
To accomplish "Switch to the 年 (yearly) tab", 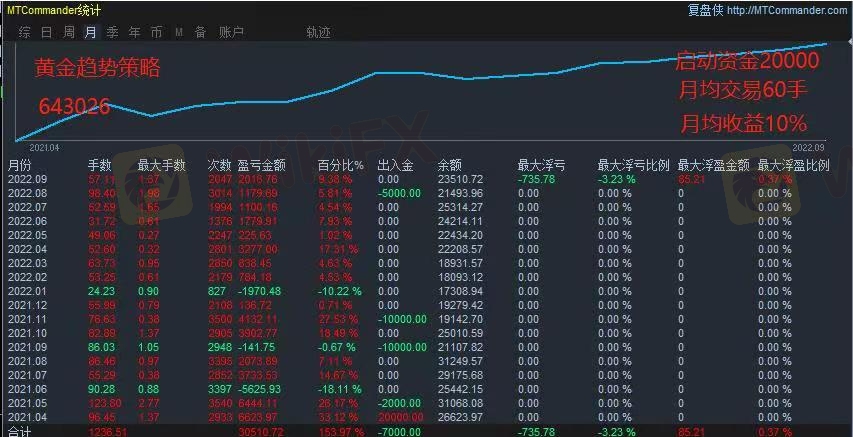I will pos(135,32).
